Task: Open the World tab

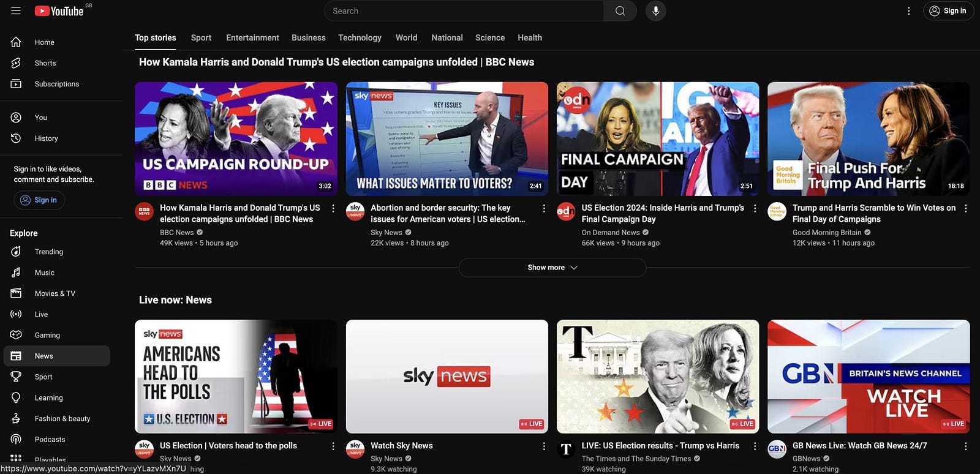Action: (407, 38)
